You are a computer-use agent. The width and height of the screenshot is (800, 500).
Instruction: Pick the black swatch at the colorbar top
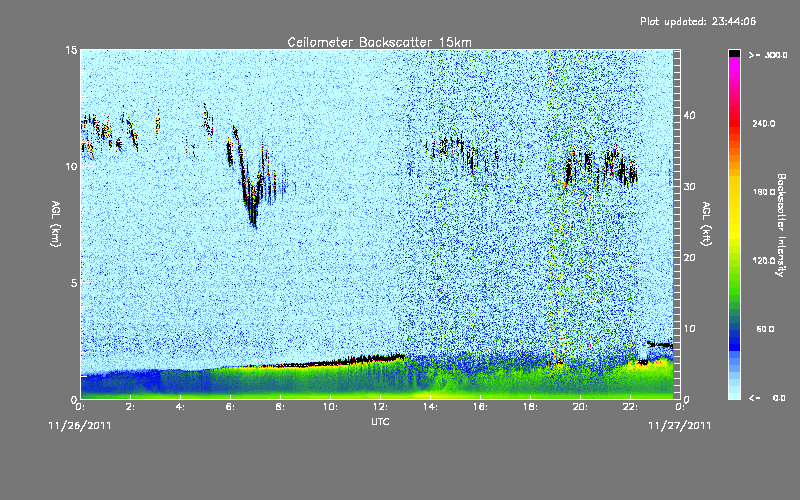(x=734, y=53)
